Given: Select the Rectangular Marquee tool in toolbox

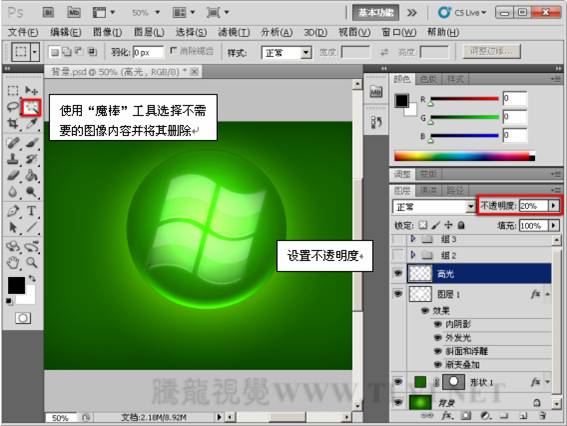Looking at the screenshot, I should click(x=13, y=90).
